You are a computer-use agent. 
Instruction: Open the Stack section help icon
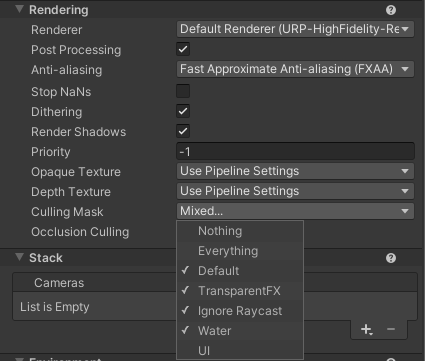[x=391, y=258]
